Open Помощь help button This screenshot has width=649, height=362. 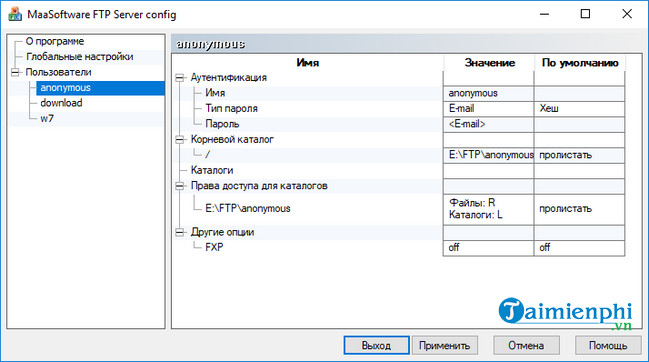(x=608, y=345)
